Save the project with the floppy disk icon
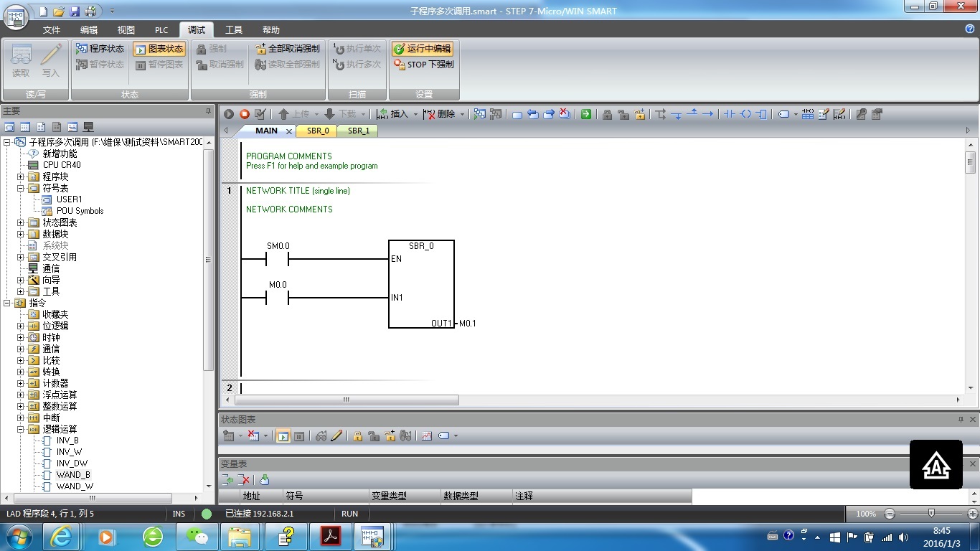 75,11
